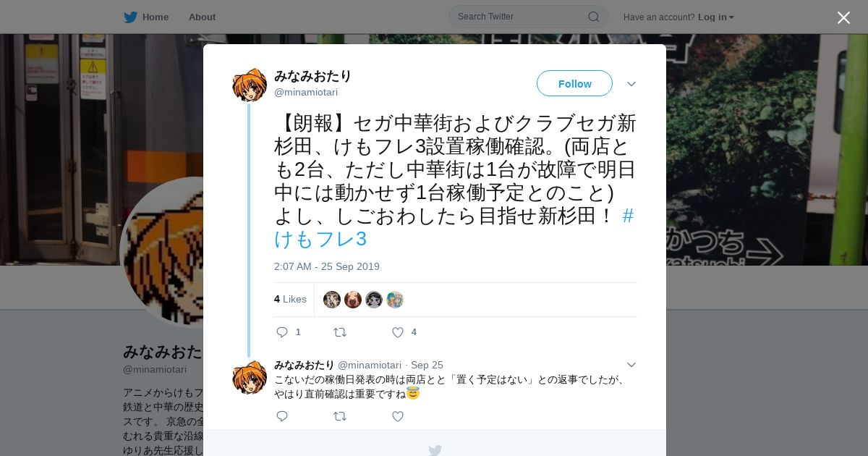The image size is (868, 456).
Task: Like the main tweet with heart icon
Action: click(398, 332)
